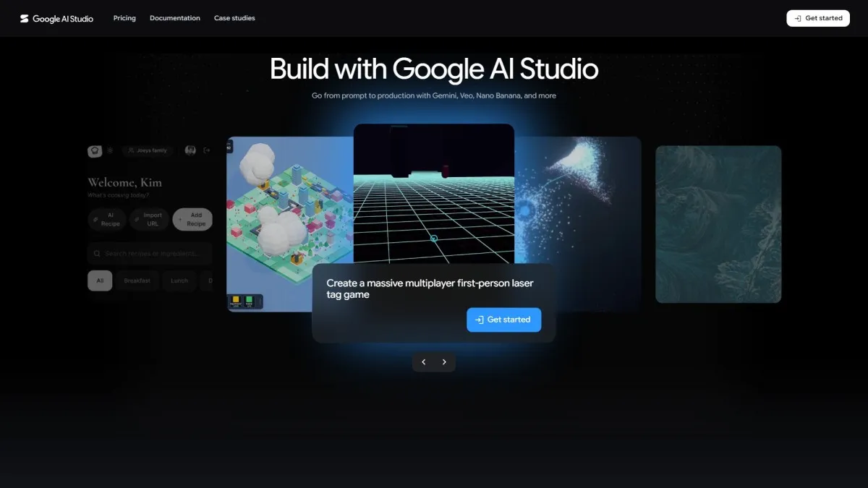Advance to next carousel slide arrow
The height and width of the screenshot is (488, 868).
(x=444, y=362)
